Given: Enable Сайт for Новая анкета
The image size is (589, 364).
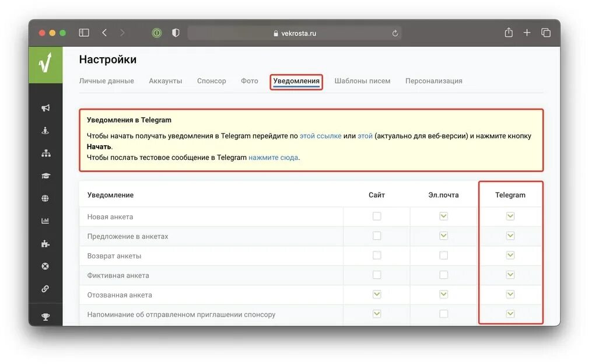Looking at the screenshot, I should pos(377,216).
